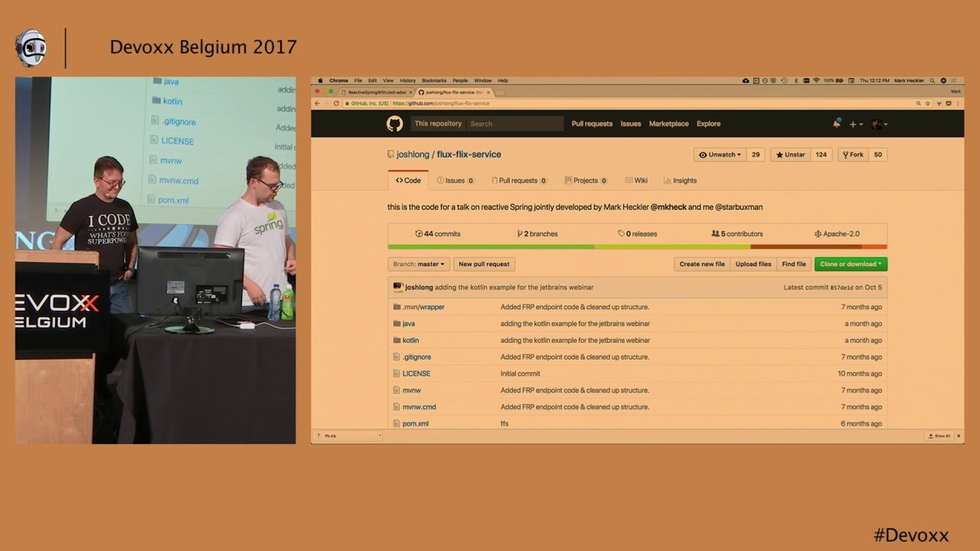Click the browser reload button
980x551 pixels.
pos(335,103)
